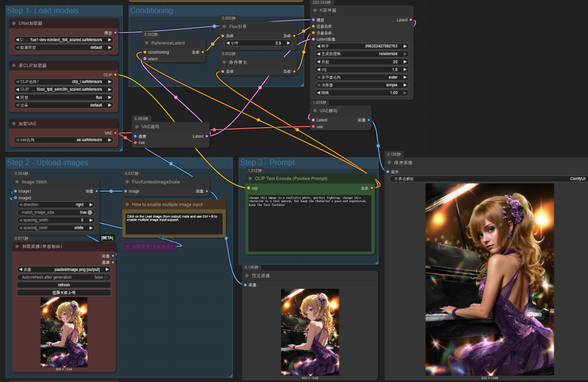588x382 pixels.
Task: Collapse the VAE解码 node via header dot
Action: click(315, 111)
